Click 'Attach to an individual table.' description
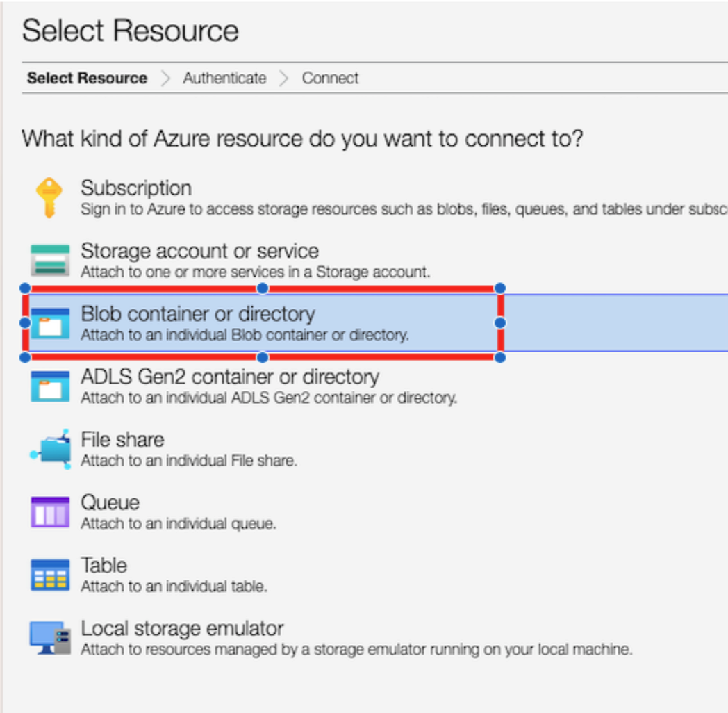Image resolution: width=728 pixels, height=713 pixels. (x=174, y=587)
